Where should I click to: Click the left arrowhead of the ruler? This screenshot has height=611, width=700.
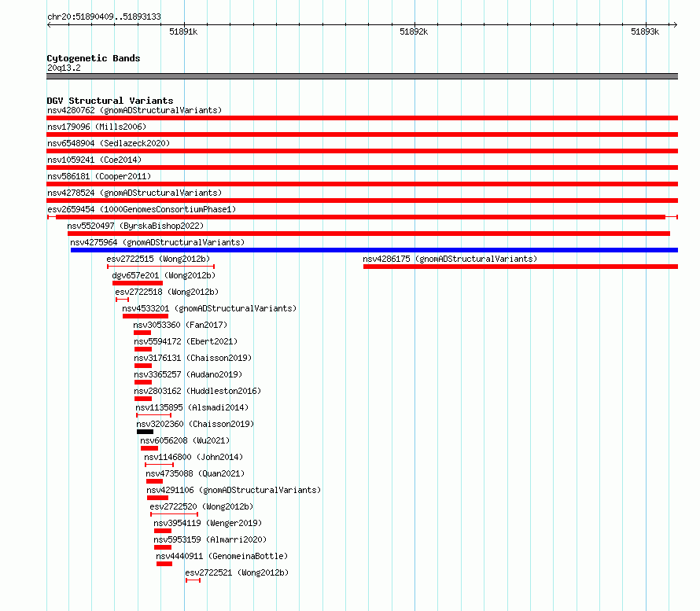click(x=49, y=24)
